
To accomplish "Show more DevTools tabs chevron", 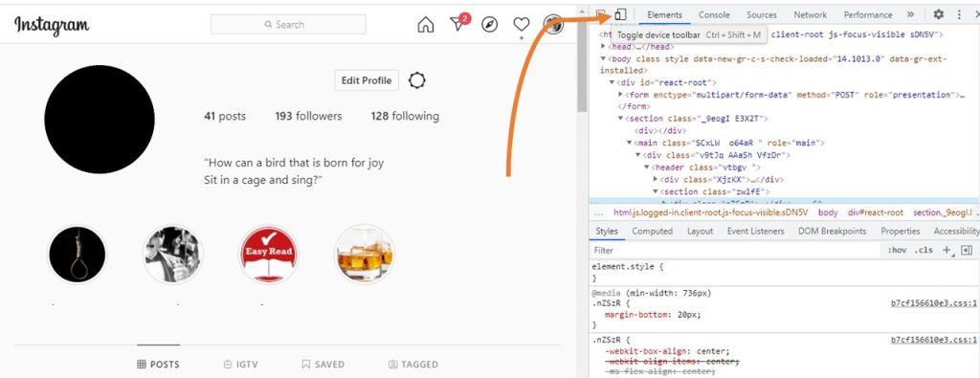I will pyautogui.click(x=910, y=14).
